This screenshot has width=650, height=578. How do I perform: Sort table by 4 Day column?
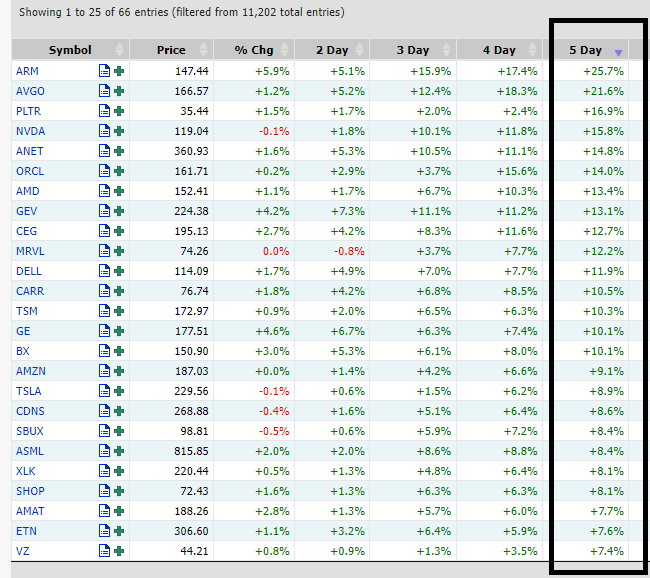point(499,50)
